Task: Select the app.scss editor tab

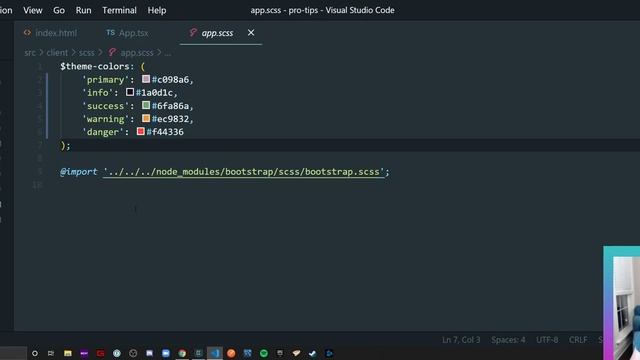Action: coord(217,33)
